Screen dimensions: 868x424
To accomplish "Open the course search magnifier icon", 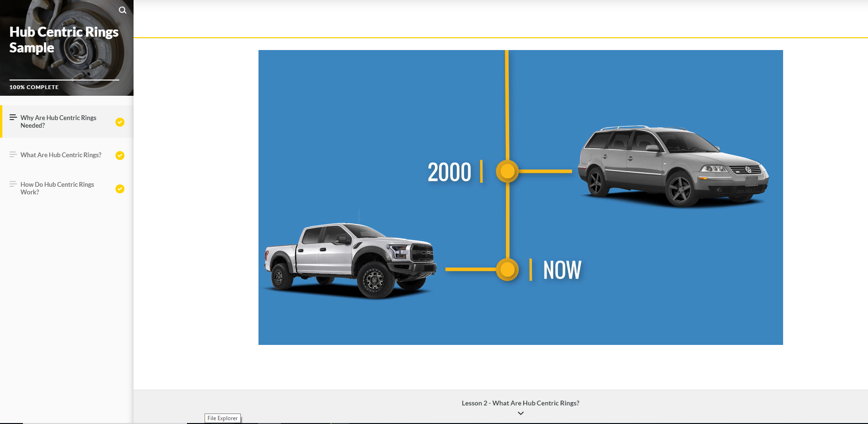I will coord(123,10).
